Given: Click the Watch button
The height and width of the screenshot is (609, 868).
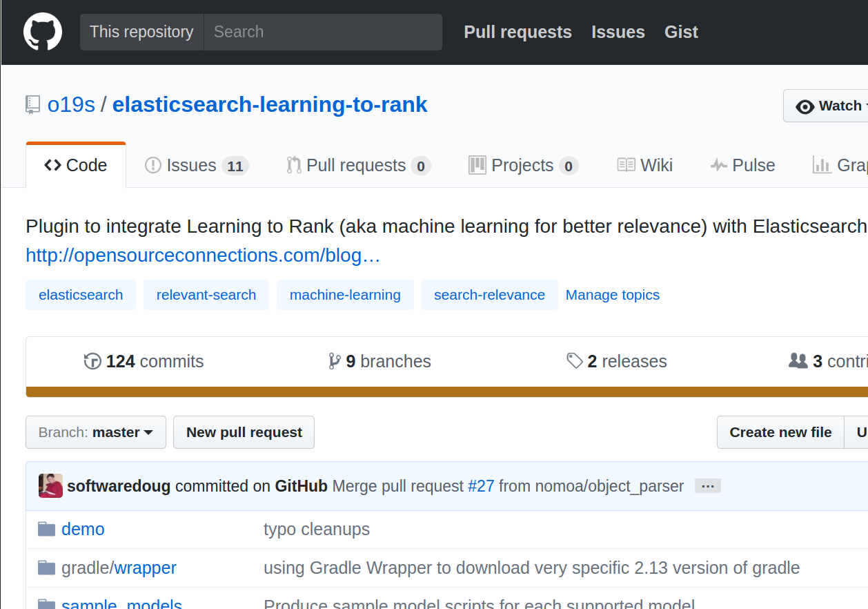Looking at the screenshot, I should coord(826,106).
